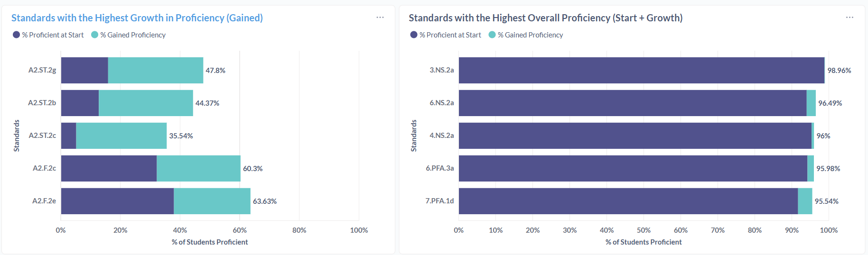The width and height of the screenshot is (868, 255).
Task: Select the purple segment of the 6.NS.2a bar
Action: point(632,103)
